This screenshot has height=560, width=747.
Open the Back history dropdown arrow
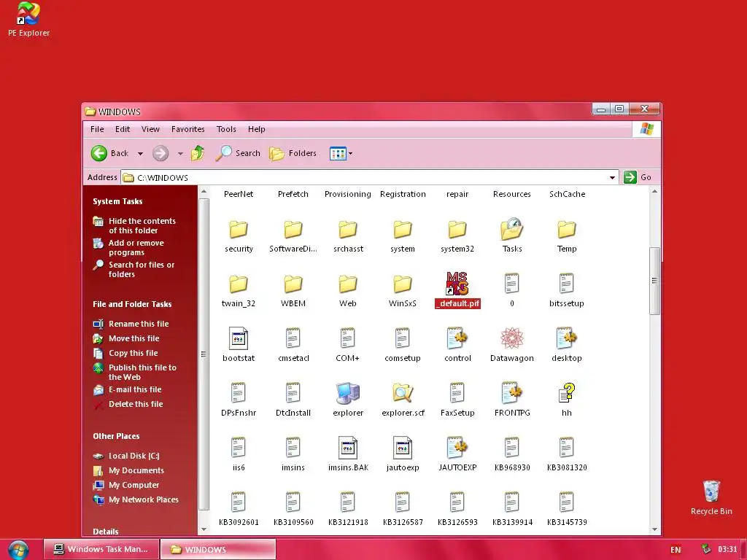pyautogui.click(x=140, y=153)
